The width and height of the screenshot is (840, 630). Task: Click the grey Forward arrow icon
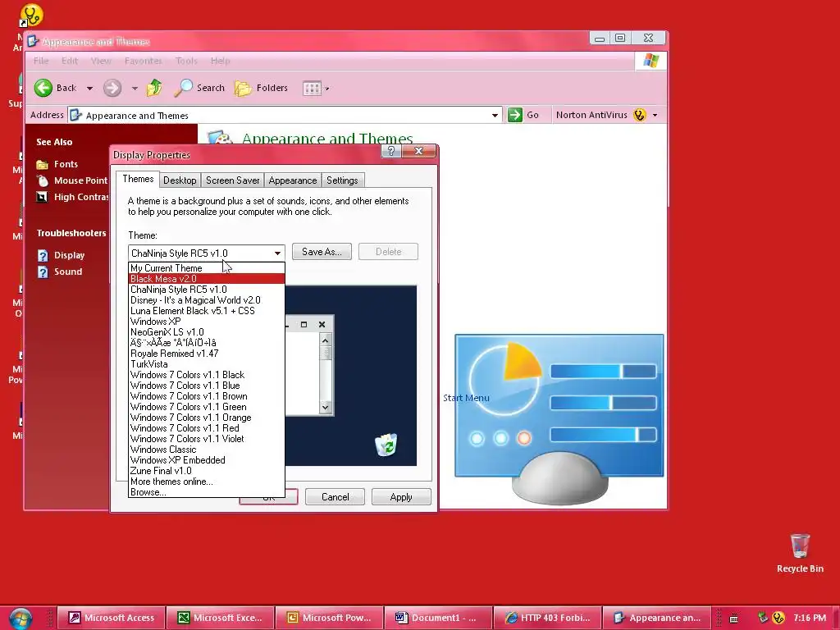[x=112, y=88]
